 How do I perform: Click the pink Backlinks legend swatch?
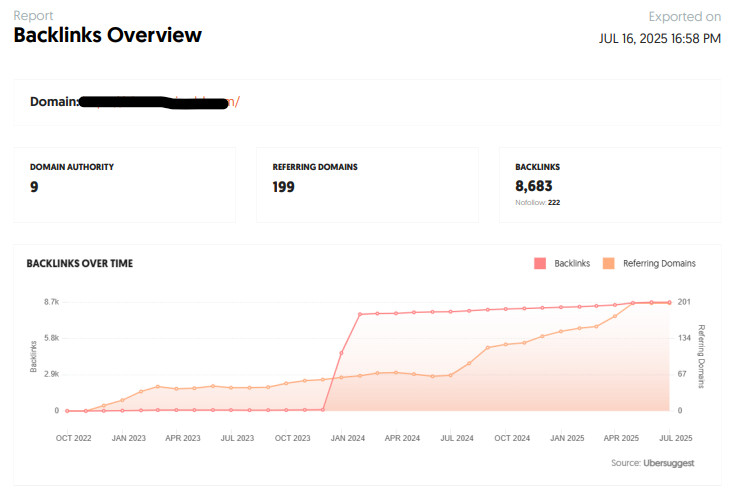coord(540,263)
